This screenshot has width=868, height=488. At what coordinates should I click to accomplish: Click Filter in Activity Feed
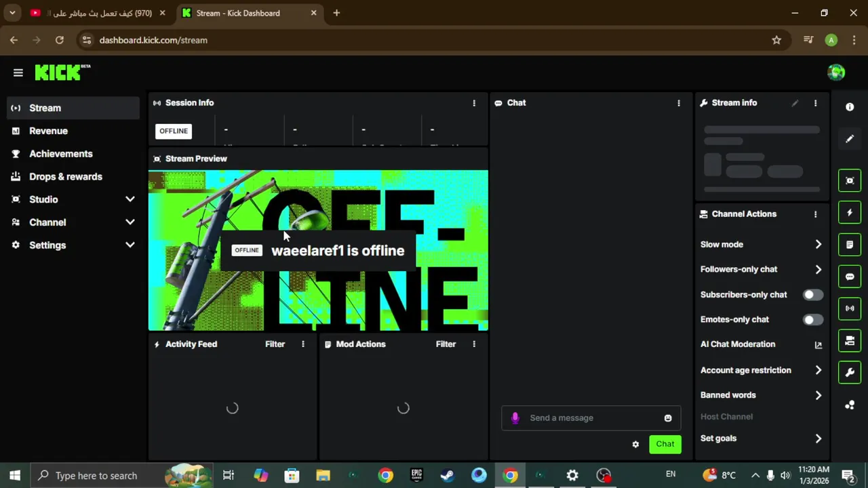click(275, 344)
